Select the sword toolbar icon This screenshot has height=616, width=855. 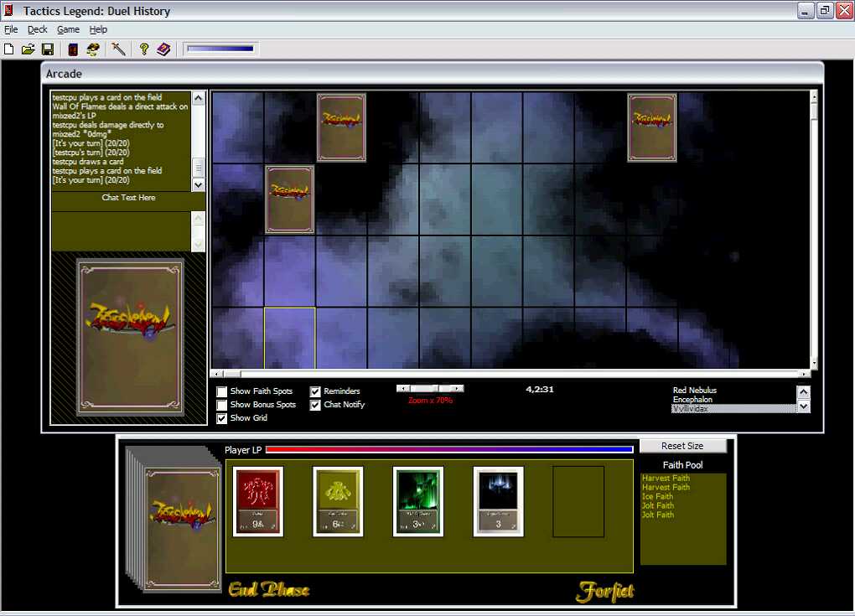tap(118, 49)
